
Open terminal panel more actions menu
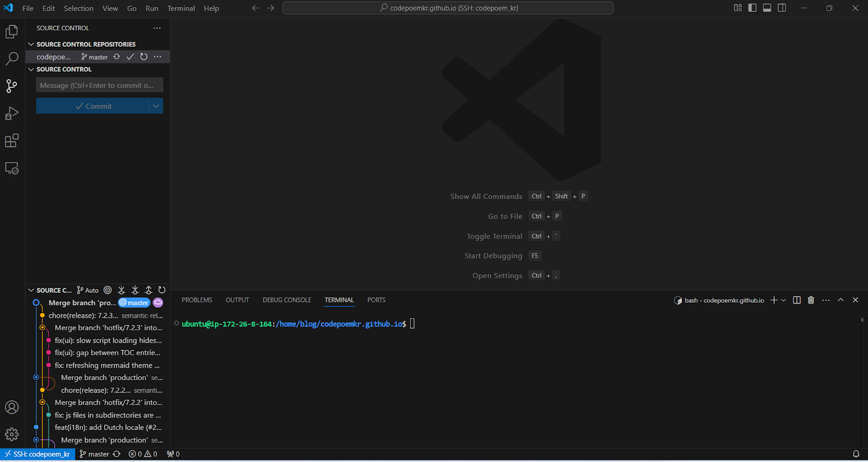(826, 300)
